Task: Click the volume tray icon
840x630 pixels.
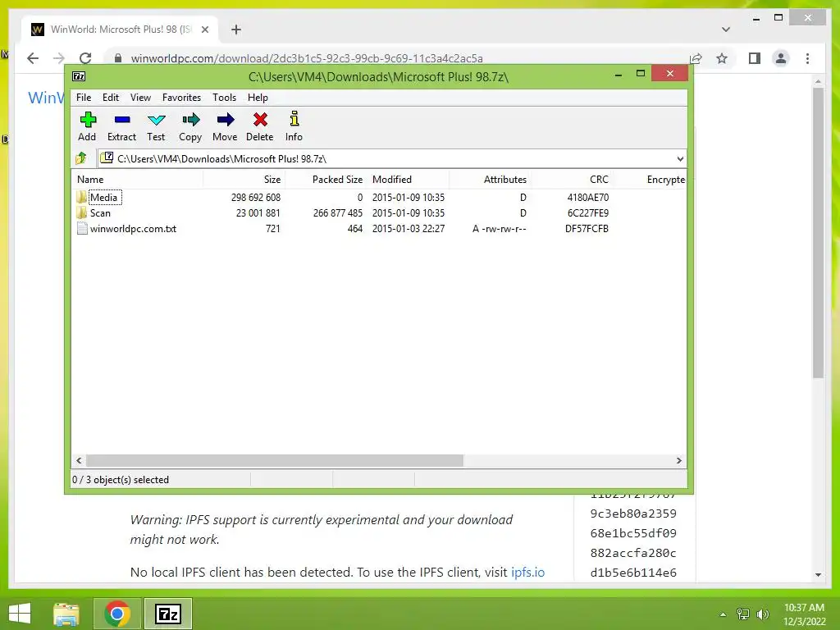Action: (x=762, y=614)
